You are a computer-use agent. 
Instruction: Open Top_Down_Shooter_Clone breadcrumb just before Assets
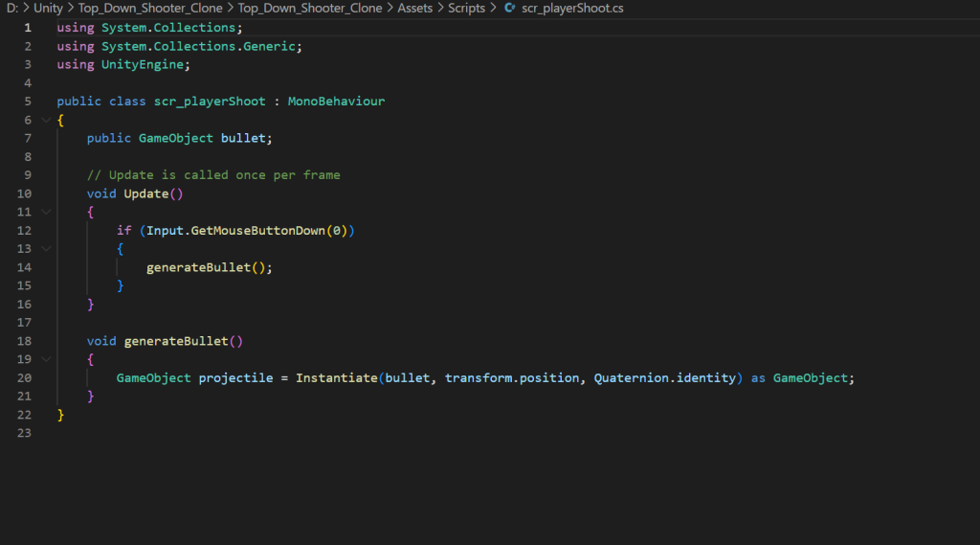click(310, 9)
